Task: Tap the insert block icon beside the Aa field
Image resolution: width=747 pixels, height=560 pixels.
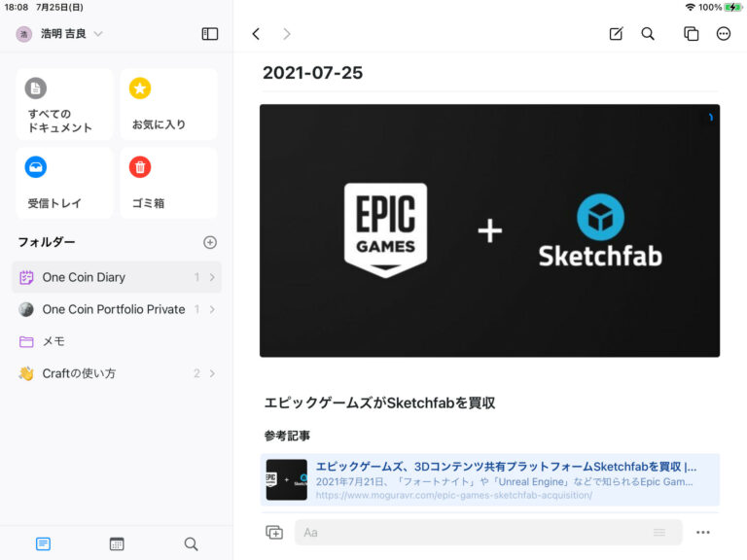Action: [x=274, y=533]
